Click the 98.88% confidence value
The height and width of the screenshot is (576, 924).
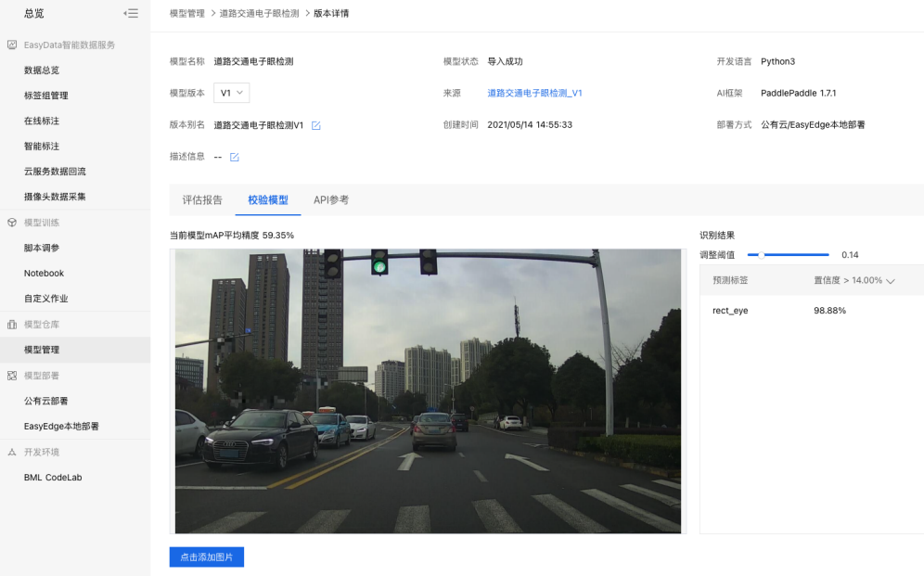tap(829, 311)
